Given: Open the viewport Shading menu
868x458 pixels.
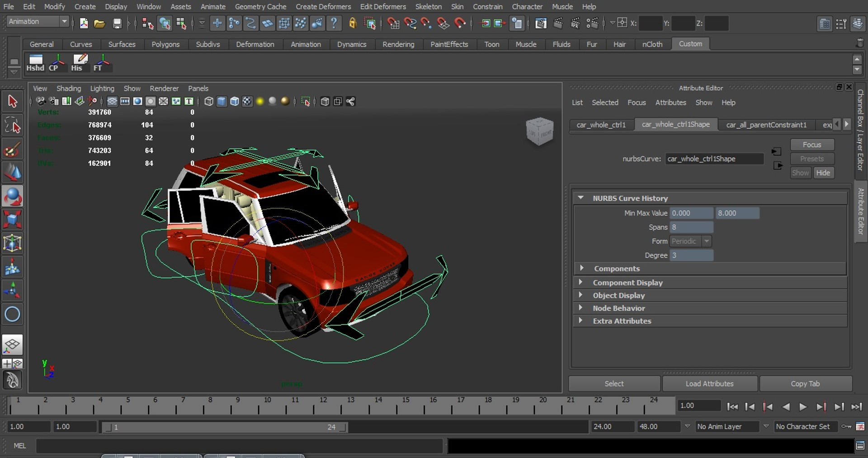Looking at the screenshot, I should 69,89.
